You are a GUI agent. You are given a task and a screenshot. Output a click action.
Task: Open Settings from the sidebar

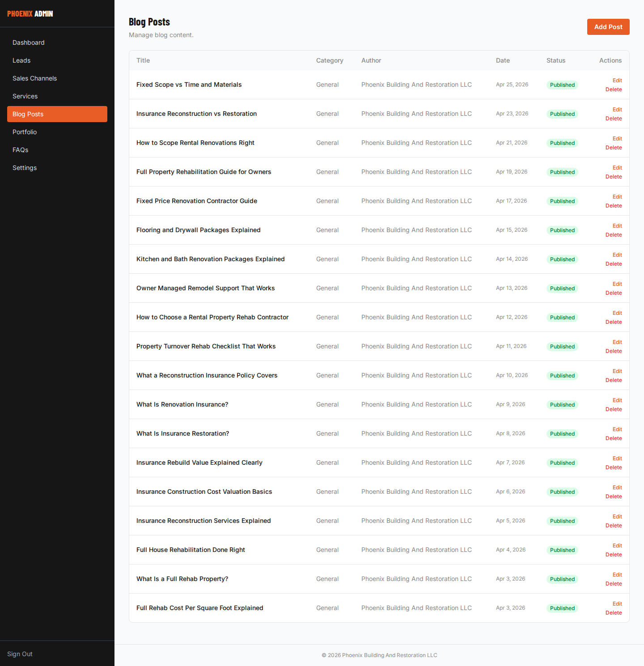[57, 168]
